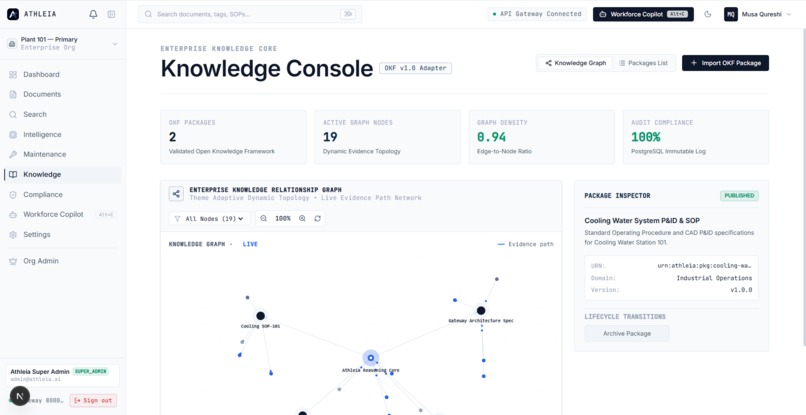Screen dimensions: 806x415
Task: Expand the Plant 101 organization selector
Action: coord(63,44)
